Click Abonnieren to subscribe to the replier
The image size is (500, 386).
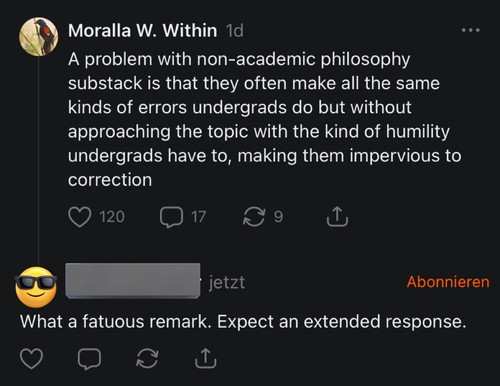(x=448, y=282)
